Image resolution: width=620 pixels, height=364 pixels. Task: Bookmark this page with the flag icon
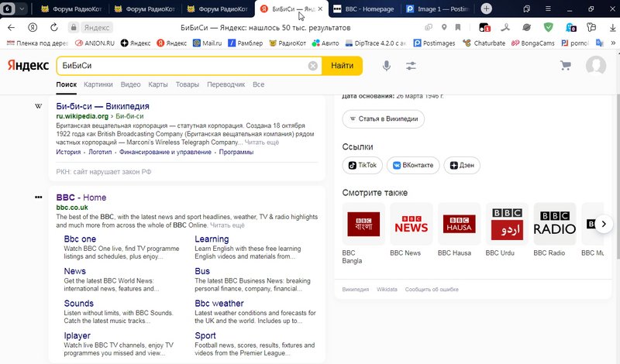click(x=458, y=28)
